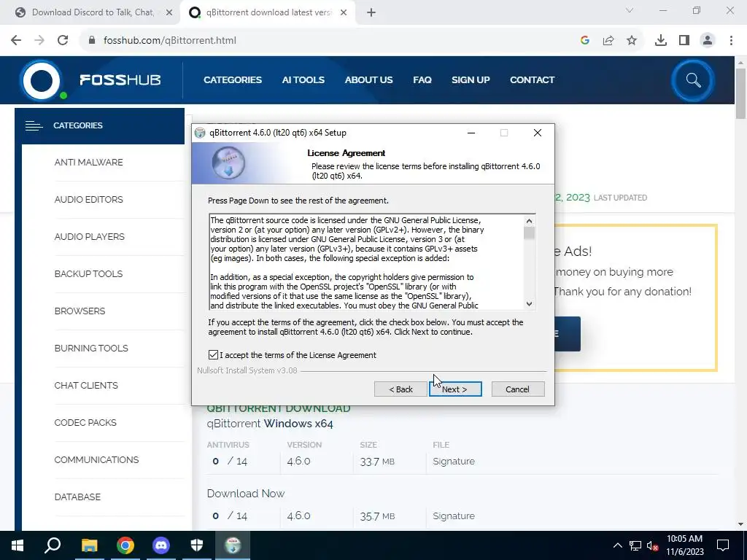The width and height of the screenshot is (747, 560).
Task: Open a new browser tab
Action: (x=371, y=12)
